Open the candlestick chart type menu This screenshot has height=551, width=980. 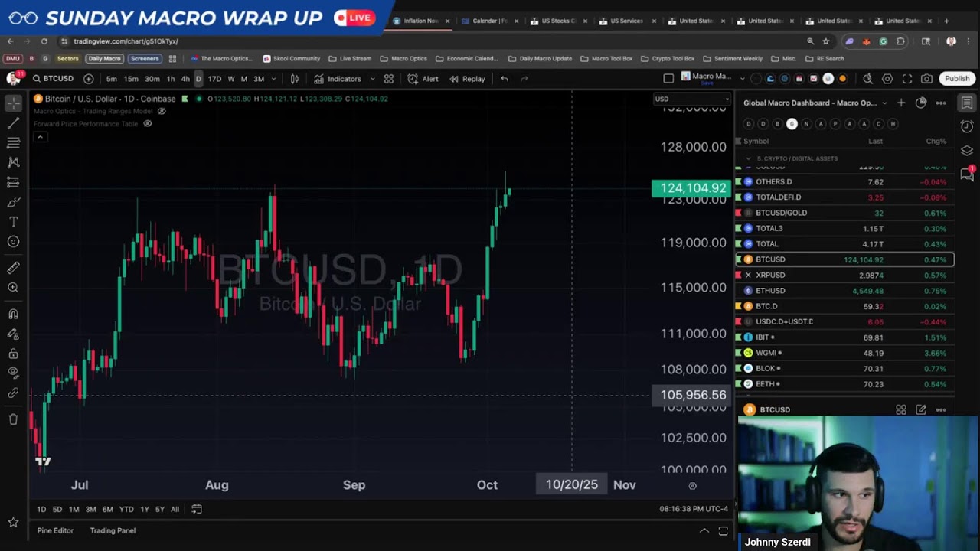(x=294, y=79)
